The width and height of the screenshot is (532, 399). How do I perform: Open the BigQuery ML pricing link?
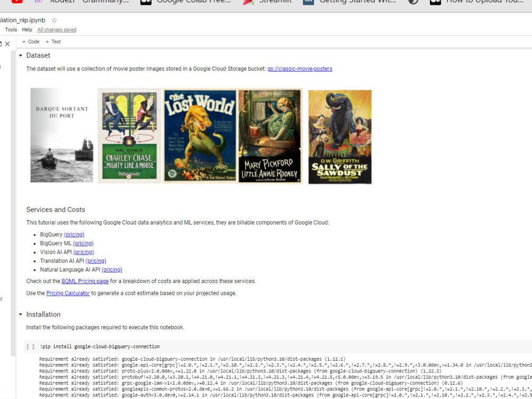point(83,243)
